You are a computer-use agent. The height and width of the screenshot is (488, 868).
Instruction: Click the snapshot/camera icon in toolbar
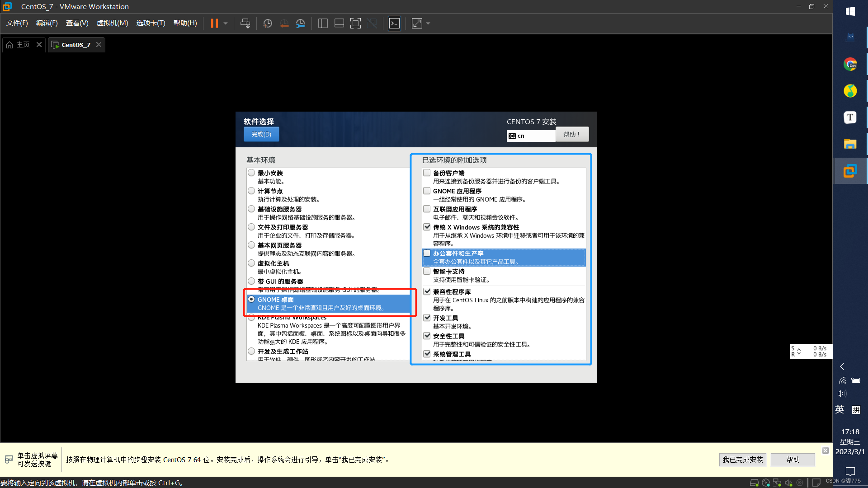(267, 23)
